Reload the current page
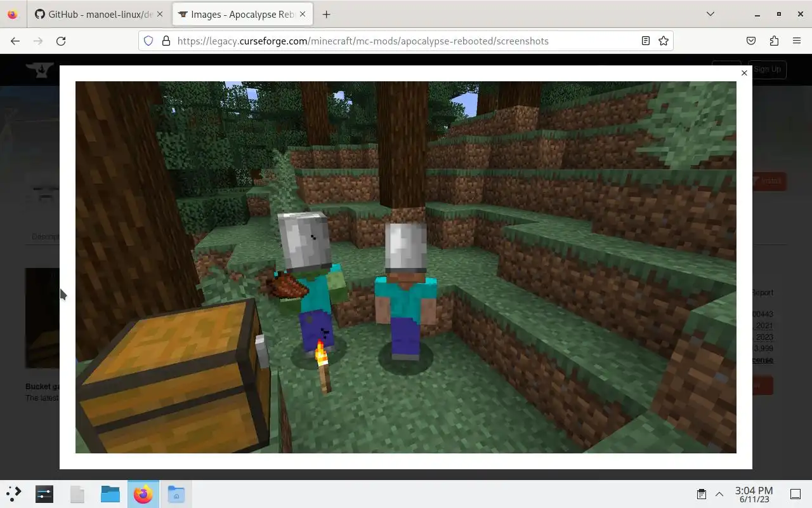 [61, 41]
